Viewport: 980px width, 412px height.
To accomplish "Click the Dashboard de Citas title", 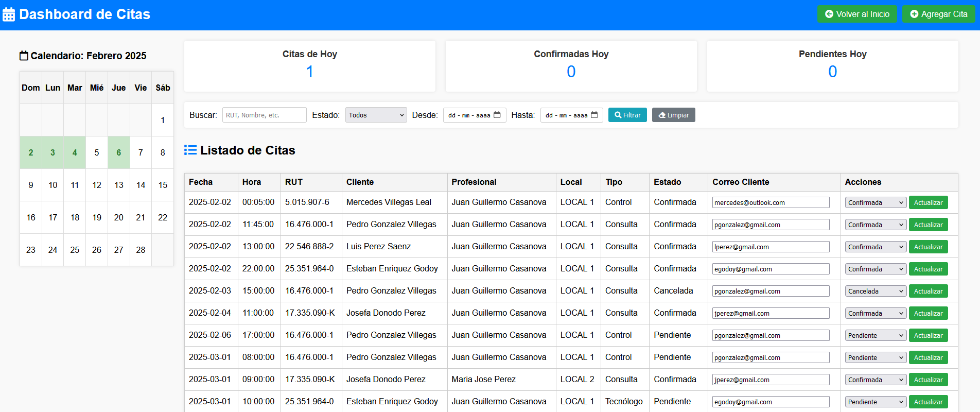I will pos(84,14).
